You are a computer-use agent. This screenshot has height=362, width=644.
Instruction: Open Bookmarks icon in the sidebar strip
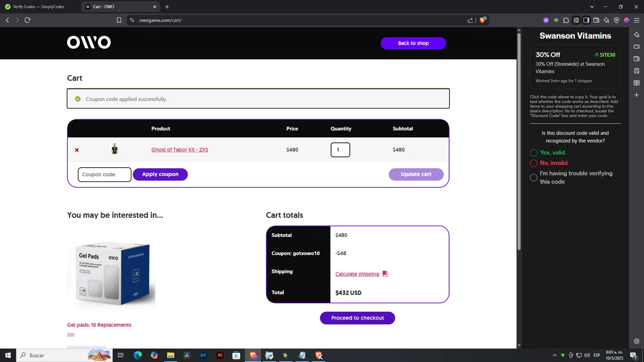pos(637,70)
